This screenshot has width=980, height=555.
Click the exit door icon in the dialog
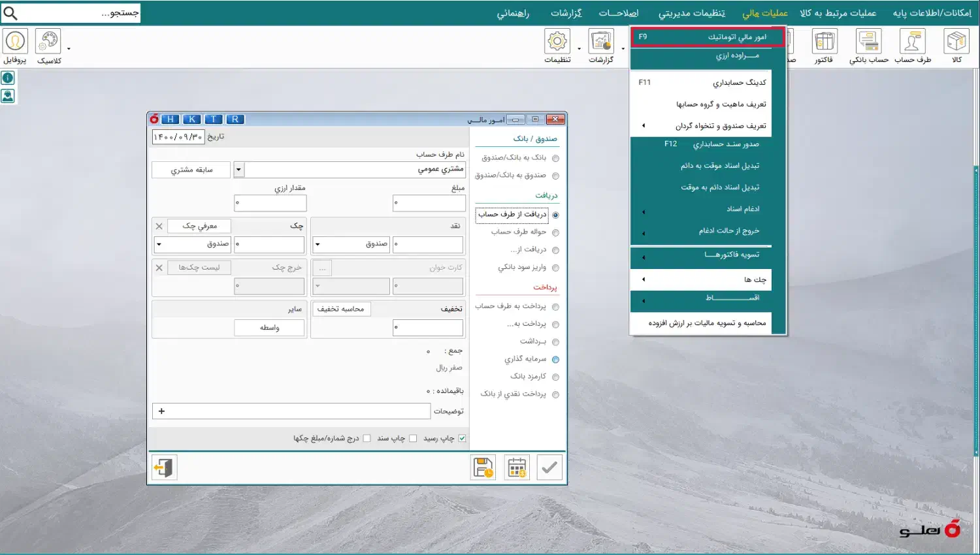pos(163,468)
